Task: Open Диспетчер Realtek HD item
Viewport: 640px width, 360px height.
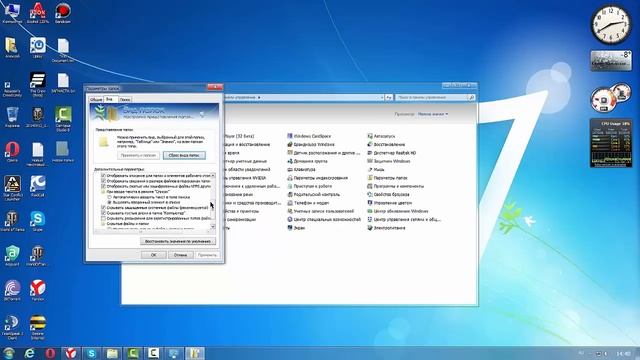Action: click(391, 153)
